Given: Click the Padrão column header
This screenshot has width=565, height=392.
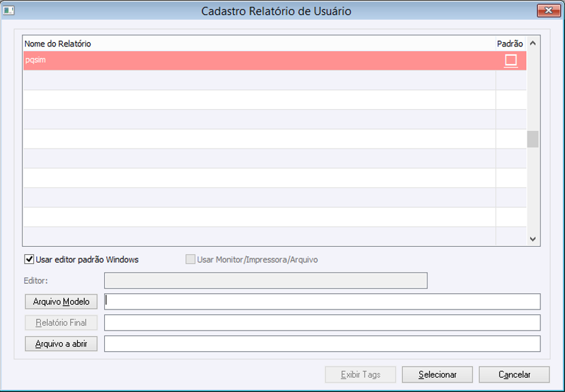Looking at the screenshot, I should point(510,44).
